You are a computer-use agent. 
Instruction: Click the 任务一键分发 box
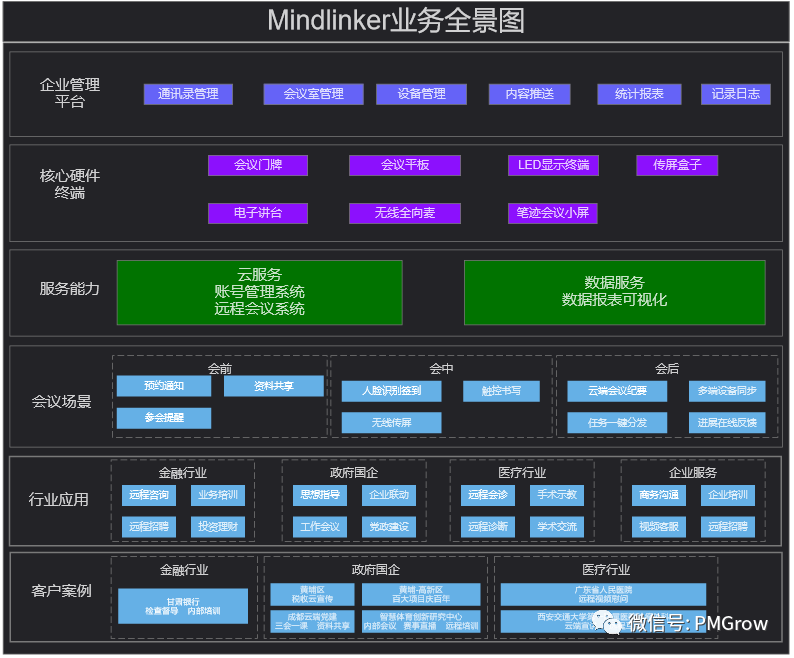tap(617, 422)
